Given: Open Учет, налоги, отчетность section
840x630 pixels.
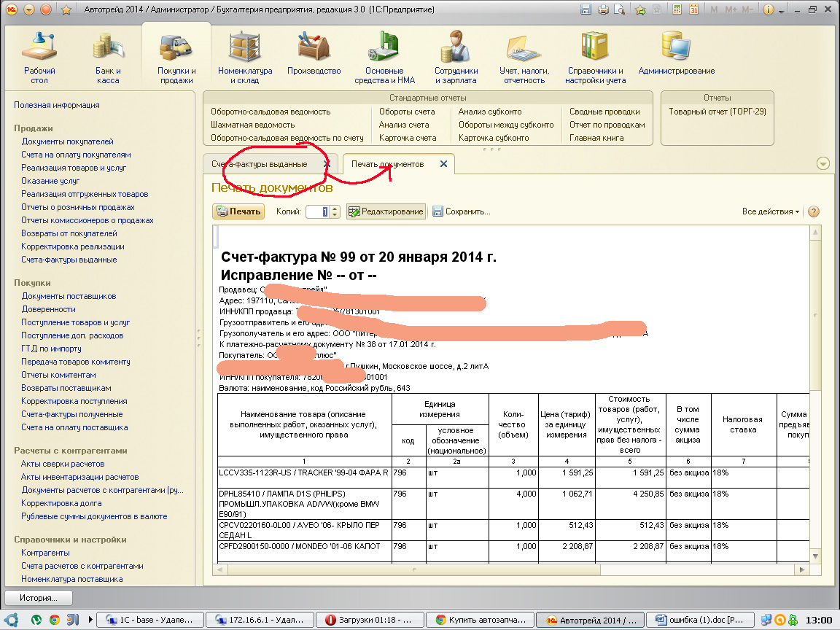Looking at the screenshot, I should (x=524, y=58).
